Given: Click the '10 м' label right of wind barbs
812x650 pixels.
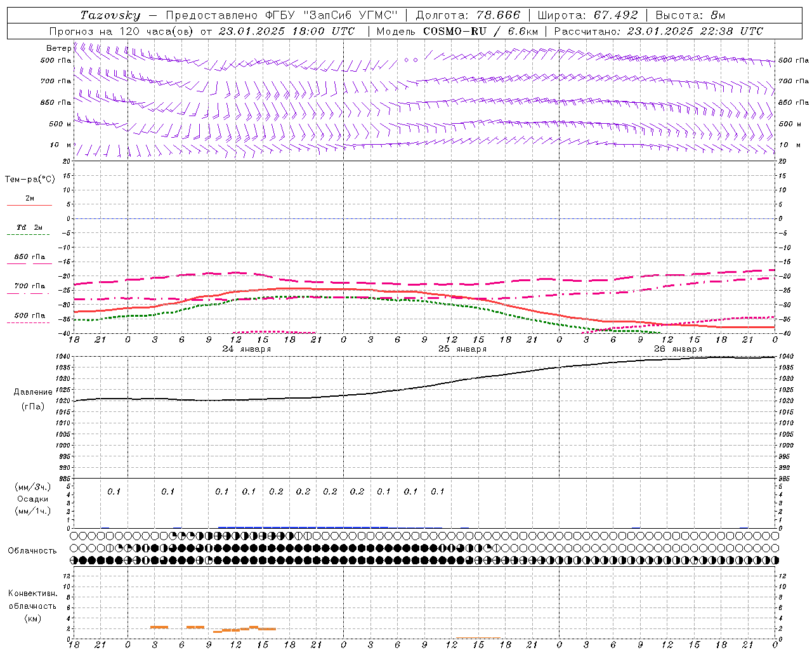Looking at the screenshot, I should point(789,145).
